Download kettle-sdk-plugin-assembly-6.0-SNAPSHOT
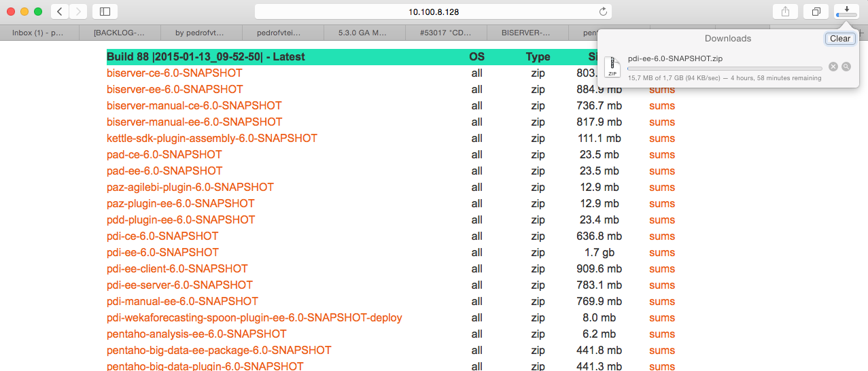The image size is (868, 371). click(212, 138)
